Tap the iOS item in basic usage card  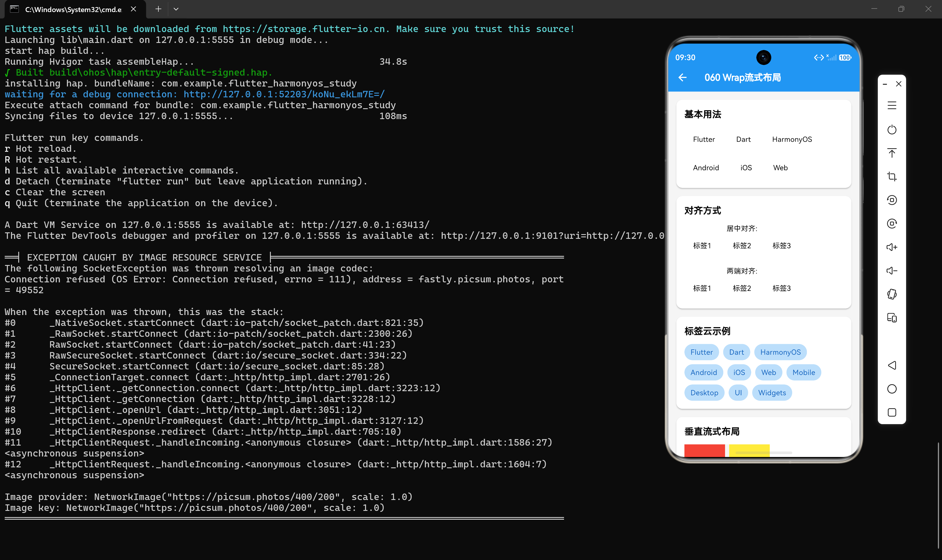point(746,168)
